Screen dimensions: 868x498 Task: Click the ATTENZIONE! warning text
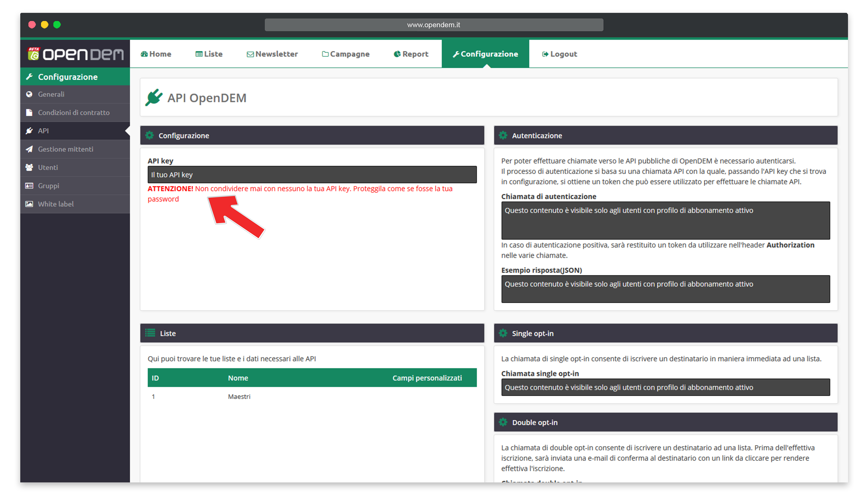pyautogui.click(x=170, y=188)
